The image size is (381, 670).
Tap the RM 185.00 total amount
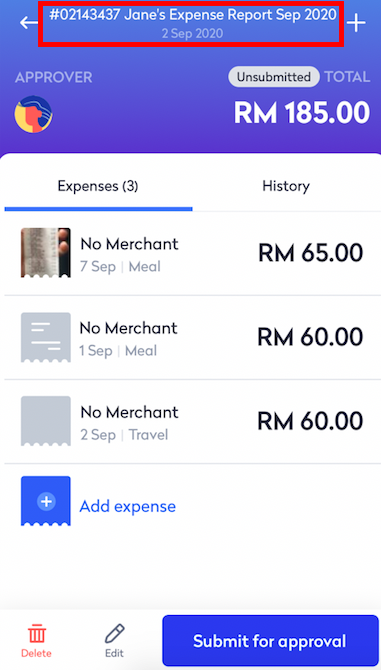tap(302, 113)
